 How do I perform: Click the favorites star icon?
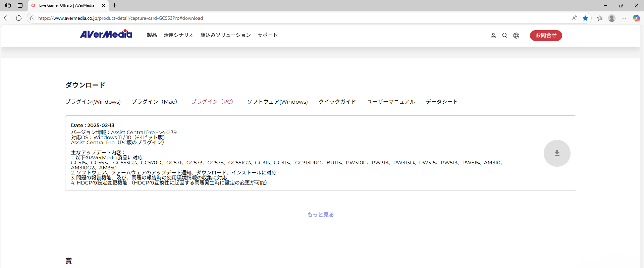(585, 18)
